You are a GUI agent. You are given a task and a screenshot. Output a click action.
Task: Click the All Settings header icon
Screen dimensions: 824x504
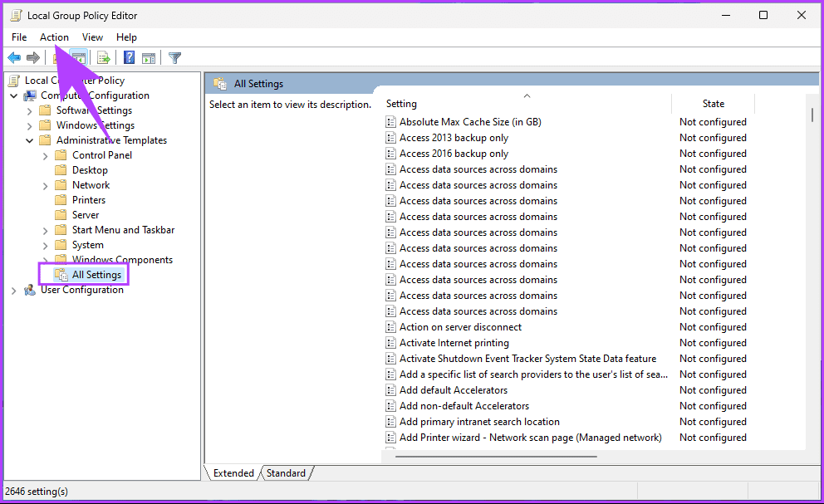[x=221, y=84]
